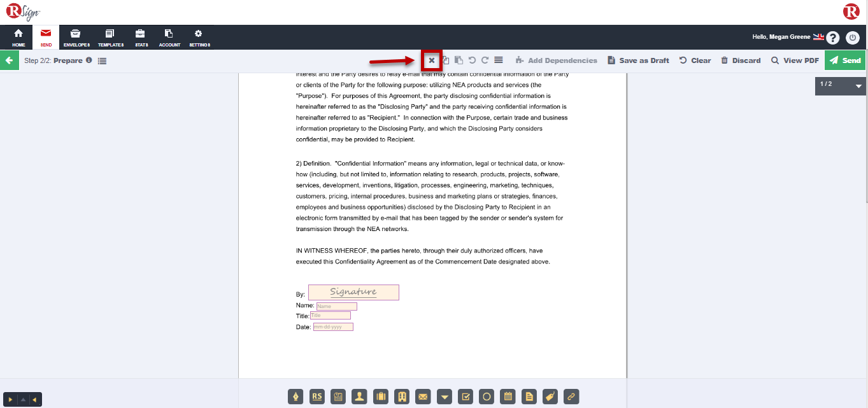The width and height of the screenshot is (868, 408).
Task: Click the vertical scrollbar on right edge
Action: (864, 127)
